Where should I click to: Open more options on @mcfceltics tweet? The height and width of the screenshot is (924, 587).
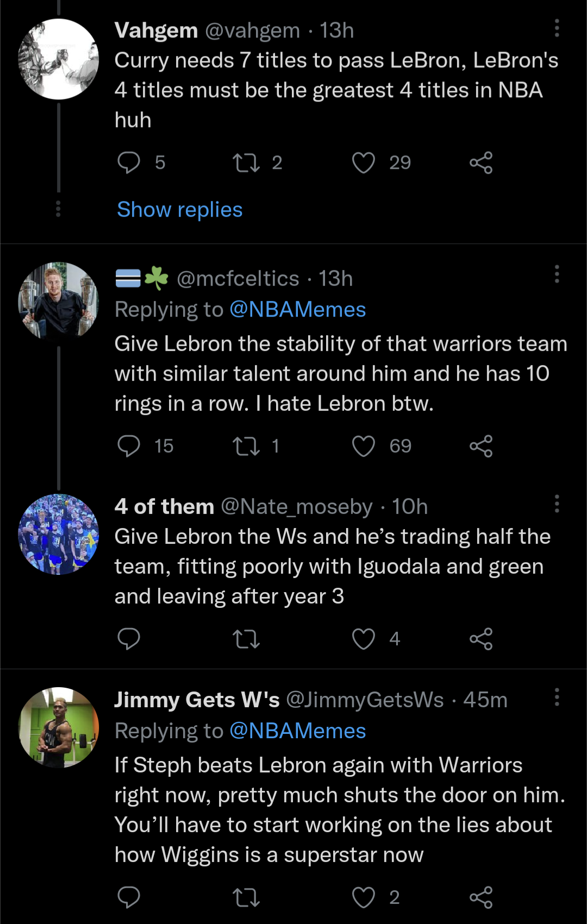(x=557, y=274)
